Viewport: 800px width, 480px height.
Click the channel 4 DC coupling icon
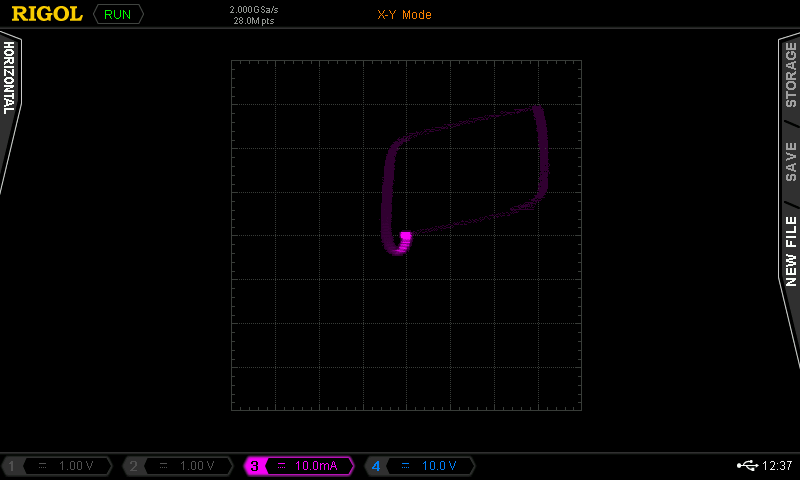(402, 466)
